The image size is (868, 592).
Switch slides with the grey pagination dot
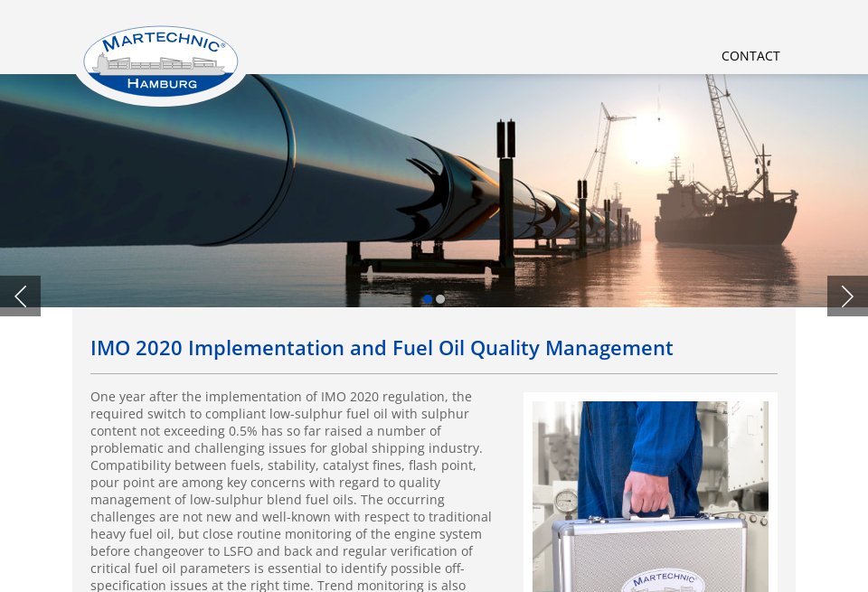click(x=440, y=299)
